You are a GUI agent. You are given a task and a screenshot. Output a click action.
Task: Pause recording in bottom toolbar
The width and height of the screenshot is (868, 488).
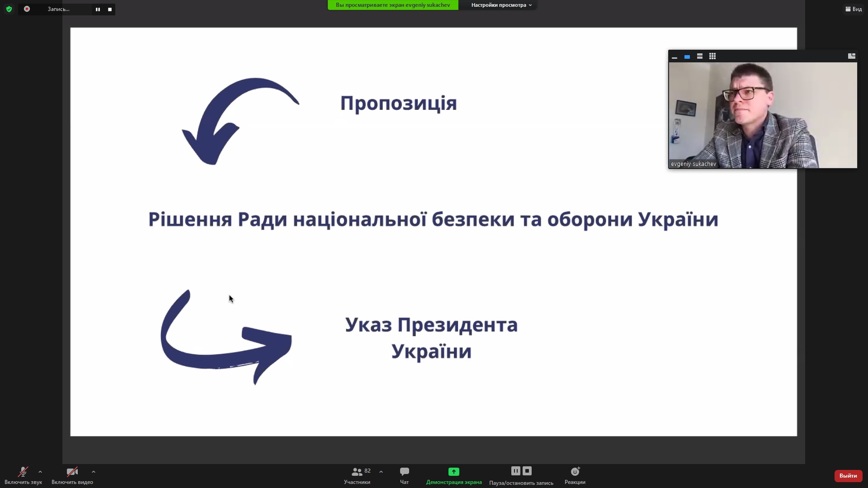tap(515, 471)
